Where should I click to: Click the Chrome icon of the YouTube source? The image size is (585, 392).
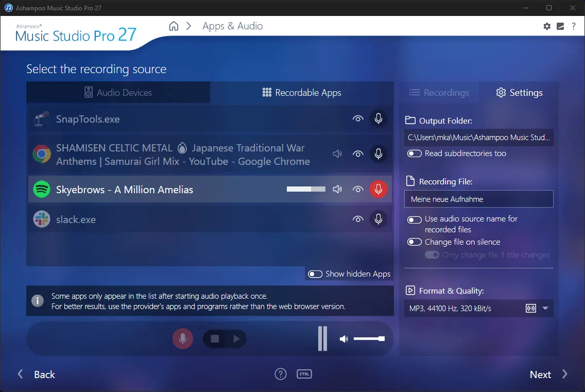click(x=41, y=154)
